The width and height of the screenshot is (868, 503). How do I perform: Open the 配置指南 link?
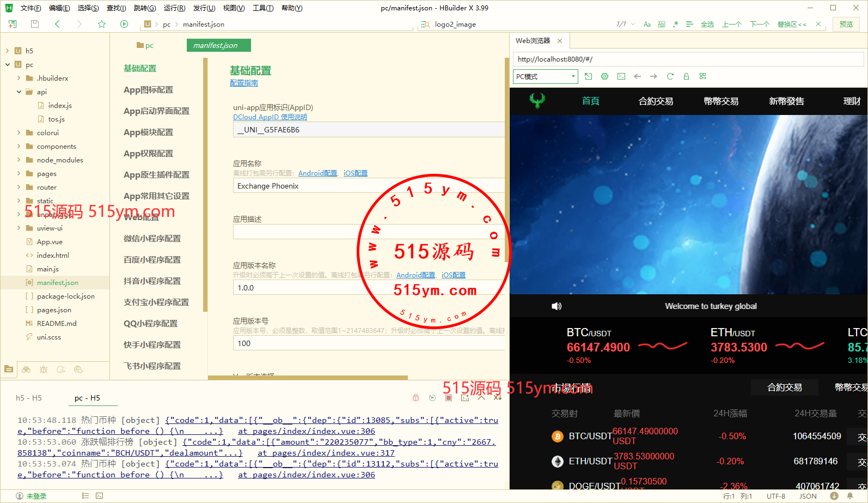click(x=243, y=83)
